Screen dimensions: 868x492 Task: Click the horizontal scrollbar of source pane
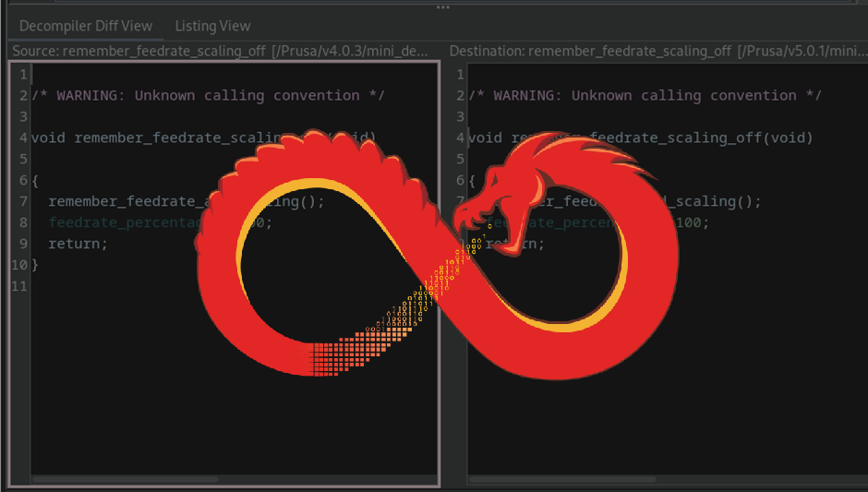126,479
